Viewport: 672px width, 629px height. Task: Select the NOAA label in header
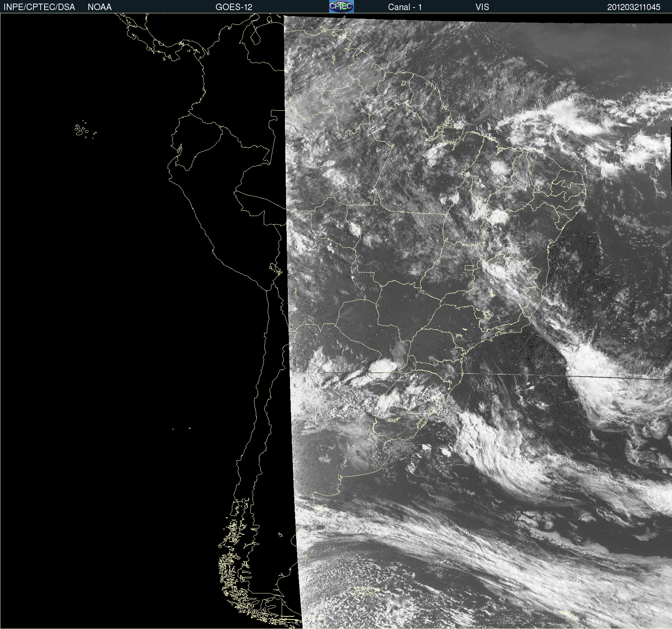click(x=100, y=7)
